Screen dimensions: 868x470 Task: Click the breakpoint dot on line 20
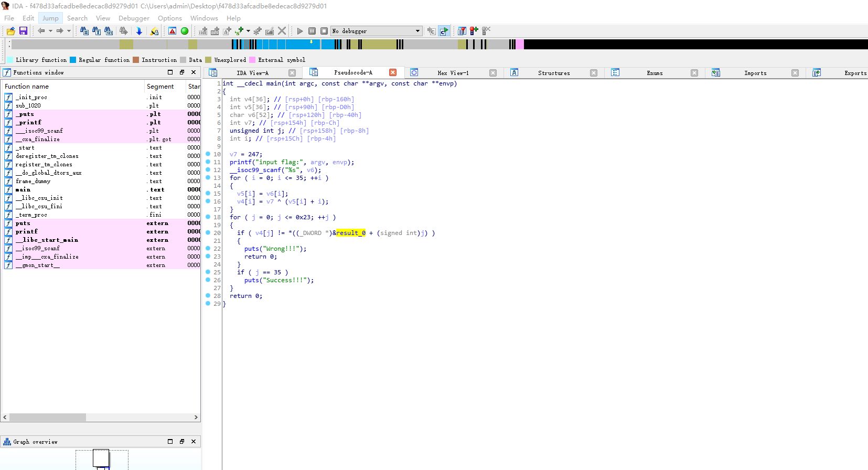click(208, 233)
